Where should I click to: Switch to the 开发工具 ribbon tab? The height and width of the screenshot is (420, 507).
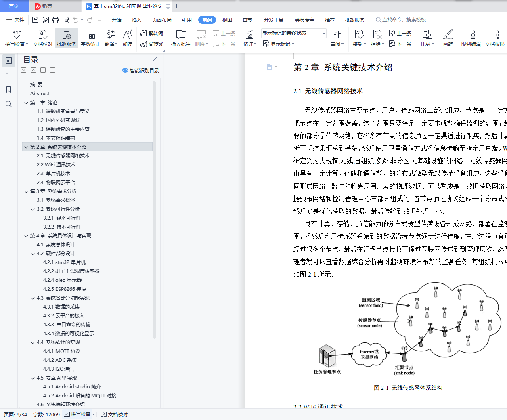tap(274, 20)
